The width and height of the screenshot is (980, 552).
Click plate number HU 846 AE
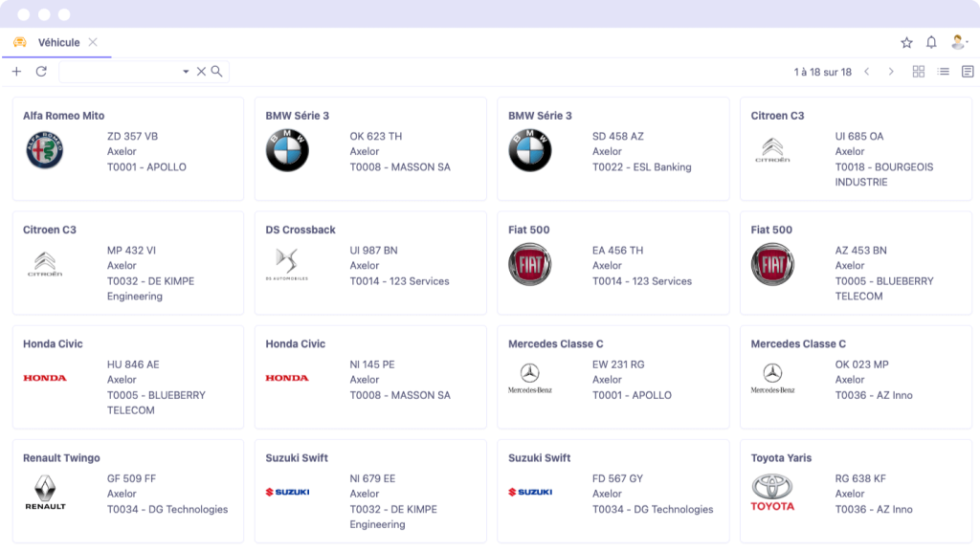[133, 364]
